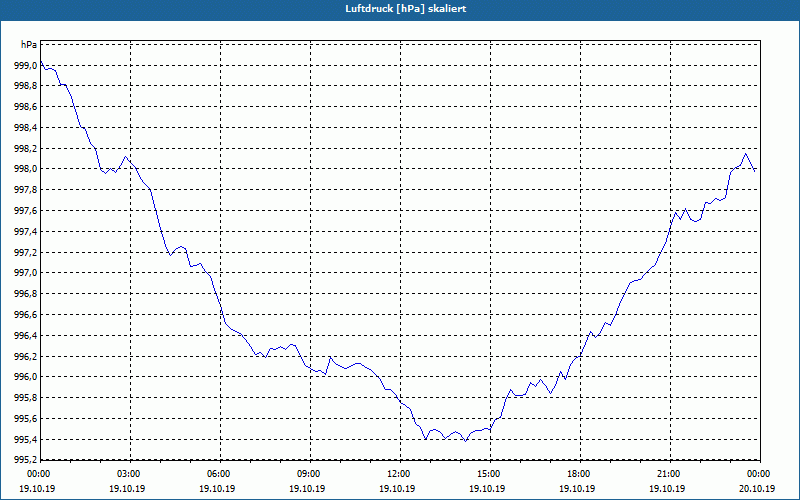
Task: Click the 997,6 y-axis value
Action: click(x=25, y=211)
